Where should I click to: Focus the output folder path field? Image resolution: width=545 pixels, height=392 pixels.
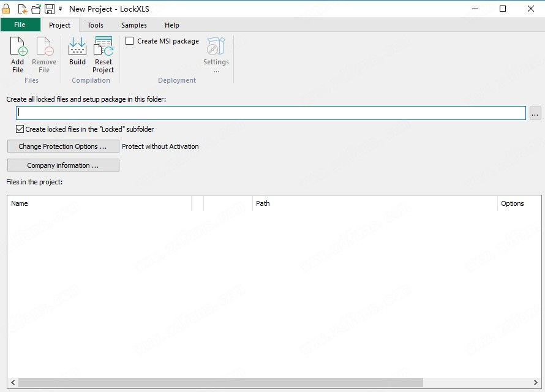(271, 113)
